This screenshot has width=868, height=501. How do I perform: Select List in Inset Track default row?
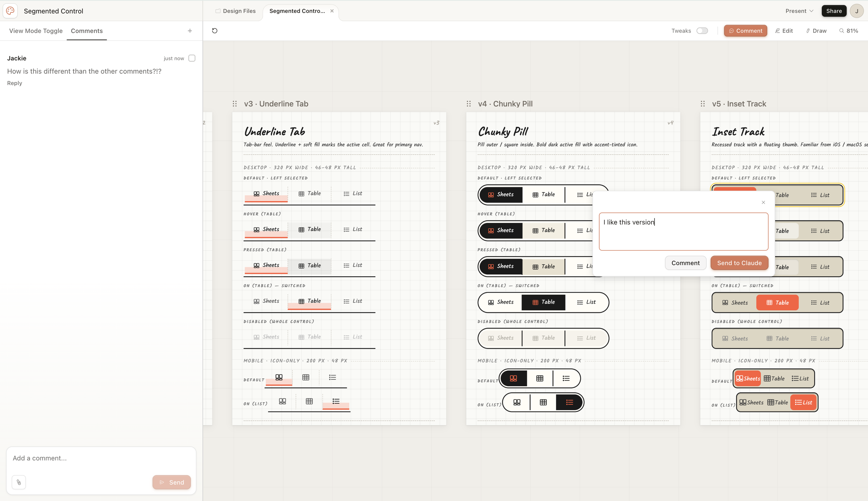coord(820,195)
